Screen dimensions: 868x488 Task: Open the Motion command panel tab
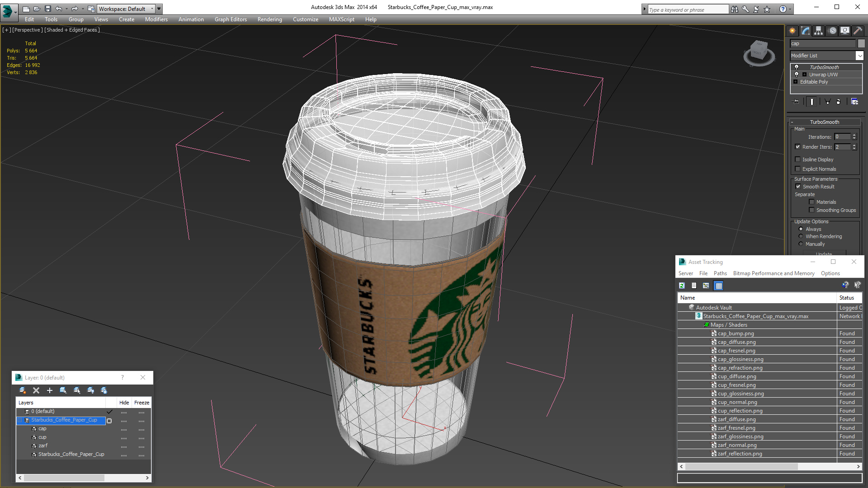[832, 31]
